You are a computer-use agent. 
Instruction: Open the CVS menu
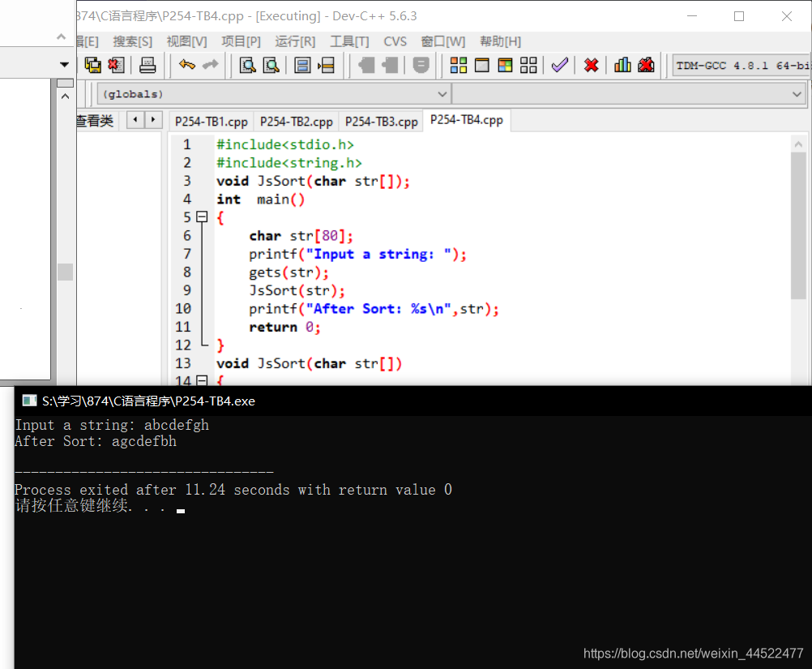395,41
